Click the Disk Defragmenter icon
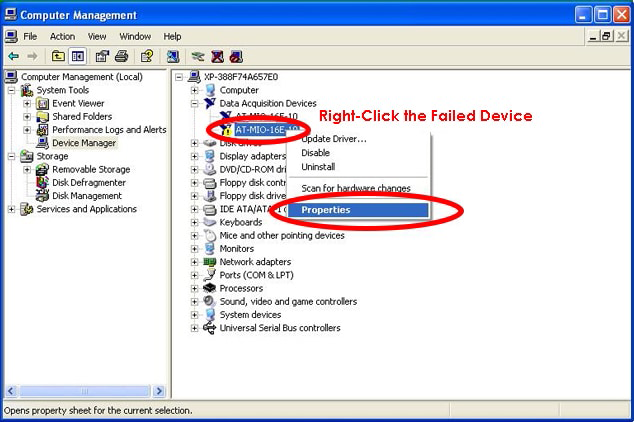Image resolution: width=634 pixels, height=422 pixels. [x=42, y=183]
